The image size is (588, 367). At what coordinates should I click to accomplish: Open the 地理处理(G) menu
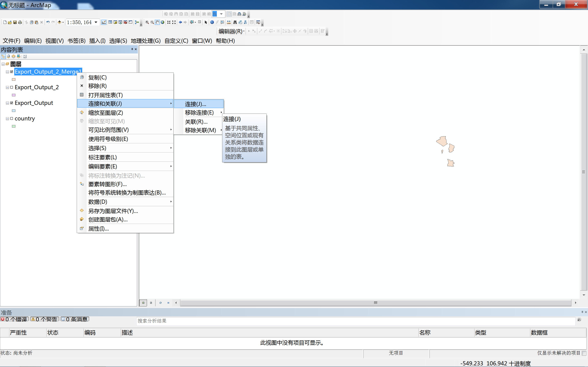coord(146,41)
